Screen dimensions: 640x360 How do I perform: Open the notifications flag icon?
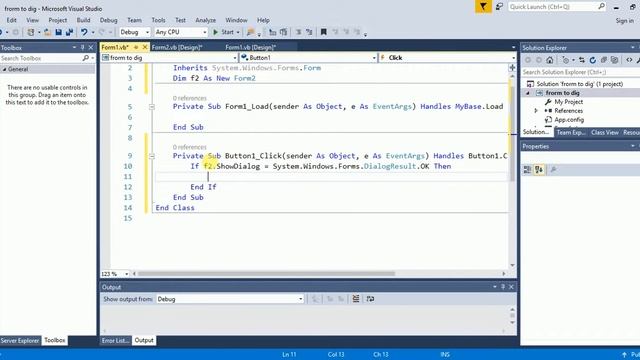point(483,7)
